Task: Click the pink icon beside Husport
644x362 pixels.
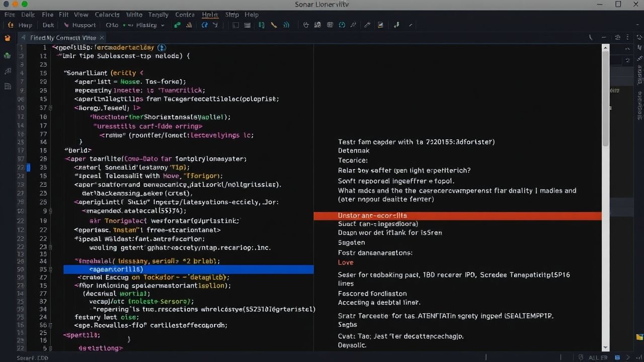Action: coord(67,25)
